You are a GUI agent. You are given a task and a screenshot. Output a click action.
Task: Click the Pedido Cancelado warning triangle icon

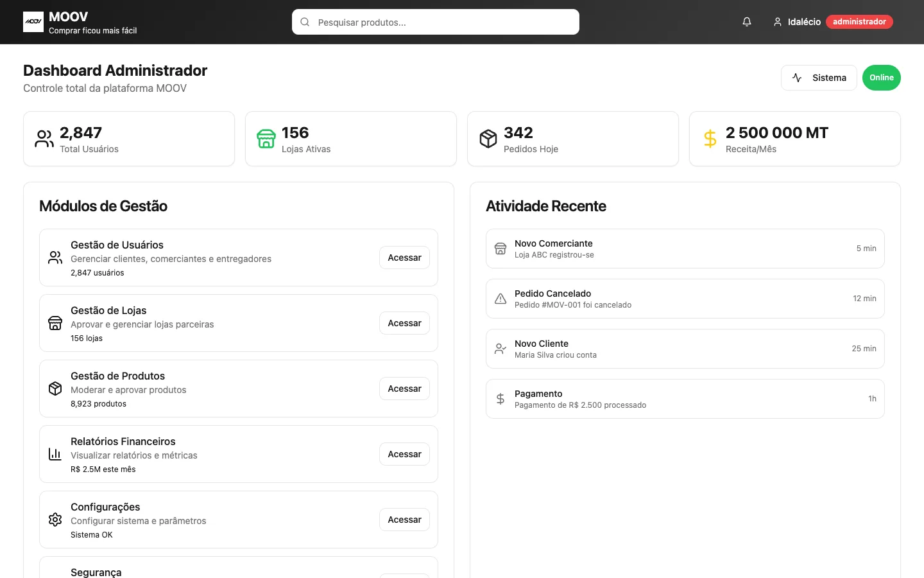pos(501,299)
